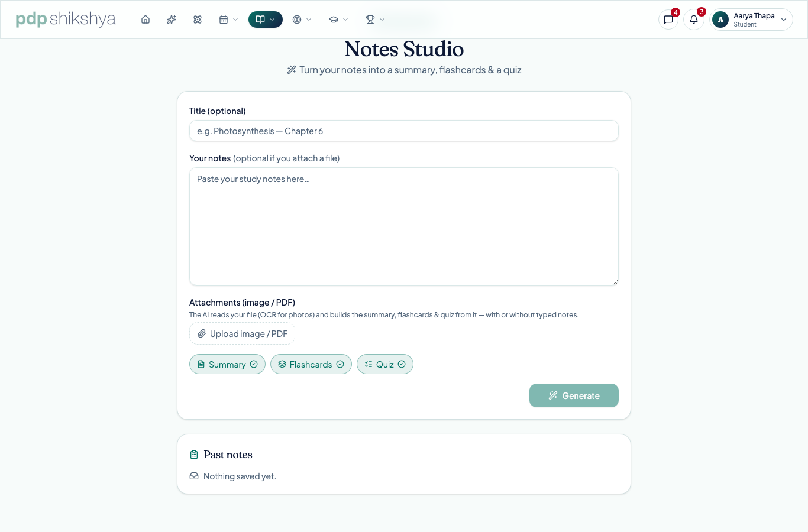Click inside the Your notes text area
The image size is (808, 532).
[404, 226]
